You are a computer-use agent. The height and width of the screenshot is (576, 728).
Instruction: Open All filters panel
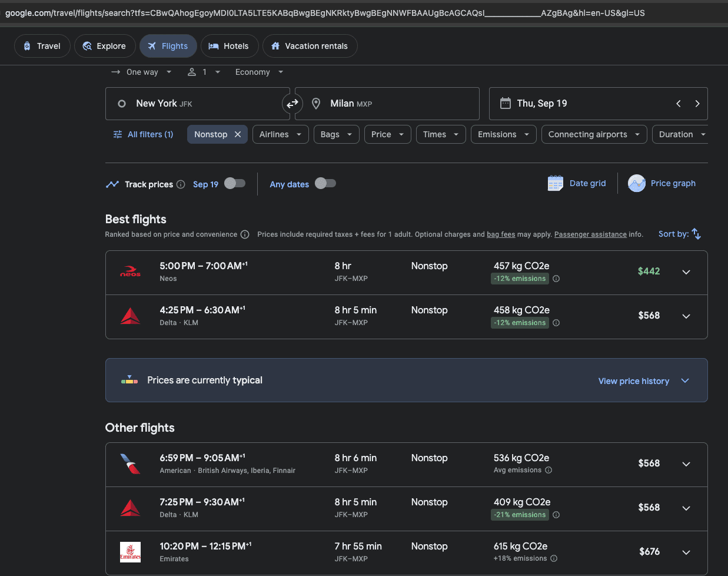(143, 134)
